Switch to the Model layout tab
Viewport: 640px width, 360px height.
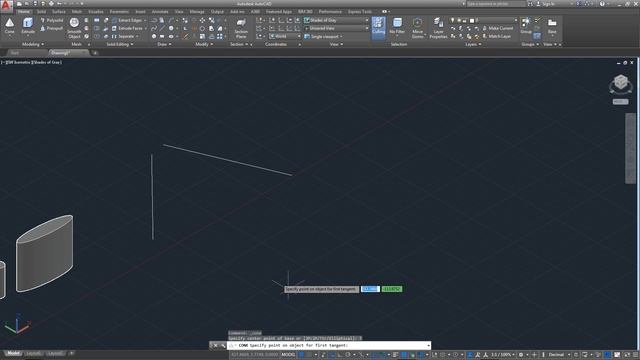13,353
